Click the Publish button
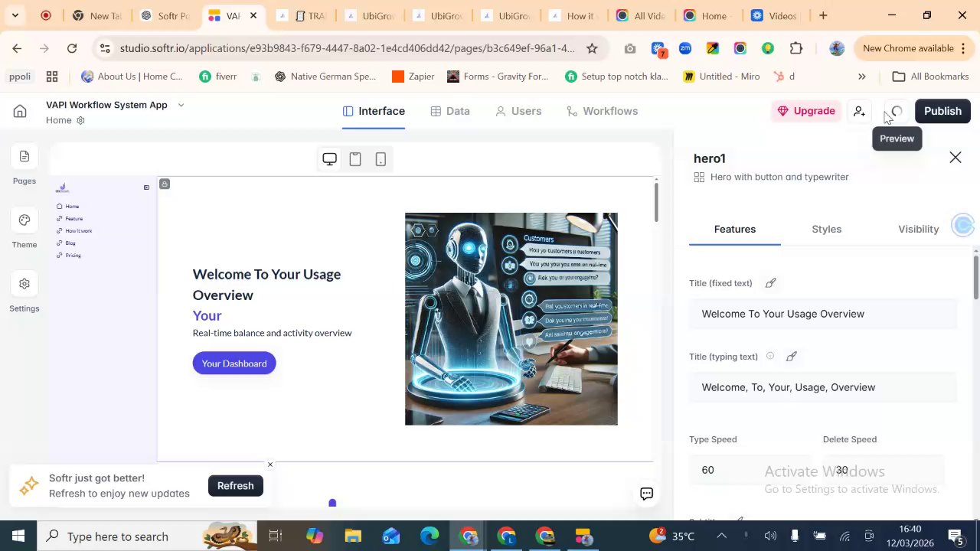 942,111
